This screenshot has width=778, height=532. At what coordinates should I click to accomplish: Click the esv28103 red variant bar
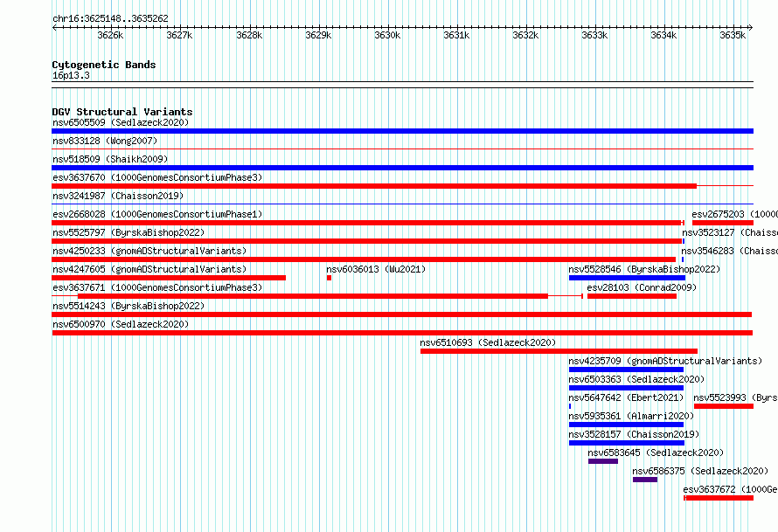click(632, 296)
